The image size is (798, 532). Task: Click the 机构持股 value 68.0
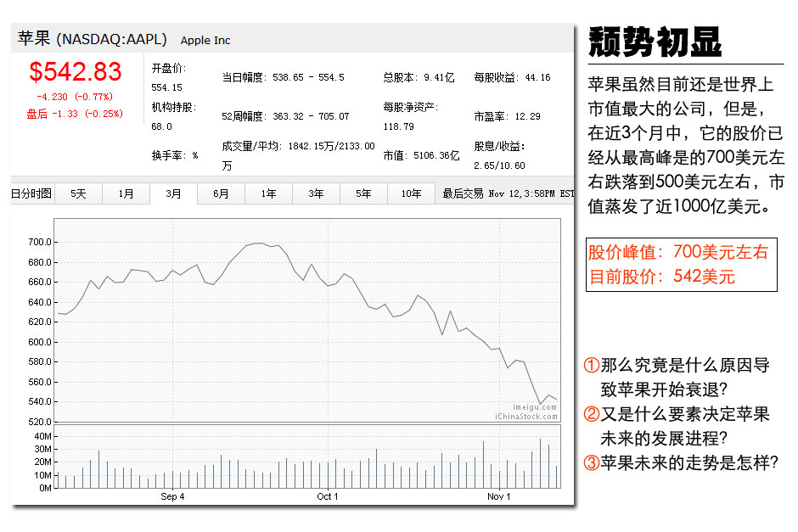click(x=162, y=126)
